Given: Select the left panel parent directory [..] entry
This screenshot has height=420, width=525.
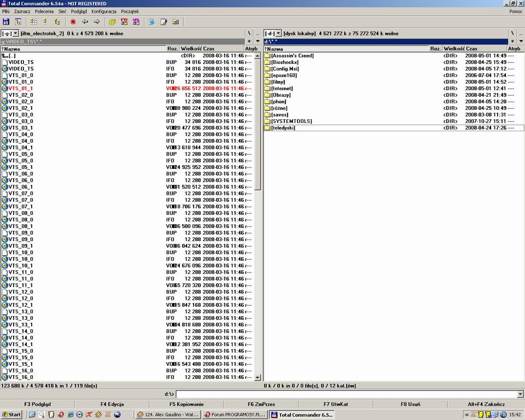Looking at the screenshot, I should (x=127, y=56).
